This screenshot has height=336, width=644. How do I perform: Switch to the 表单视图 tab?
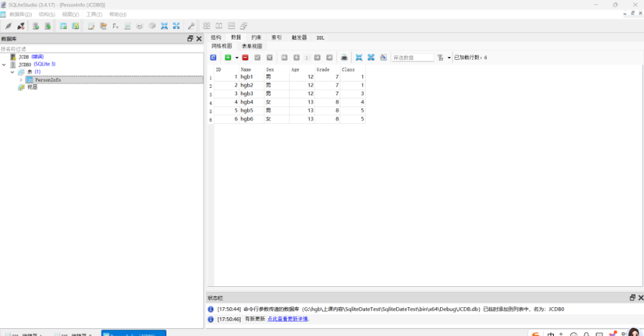pyautogui.click(x=252, y=45)
